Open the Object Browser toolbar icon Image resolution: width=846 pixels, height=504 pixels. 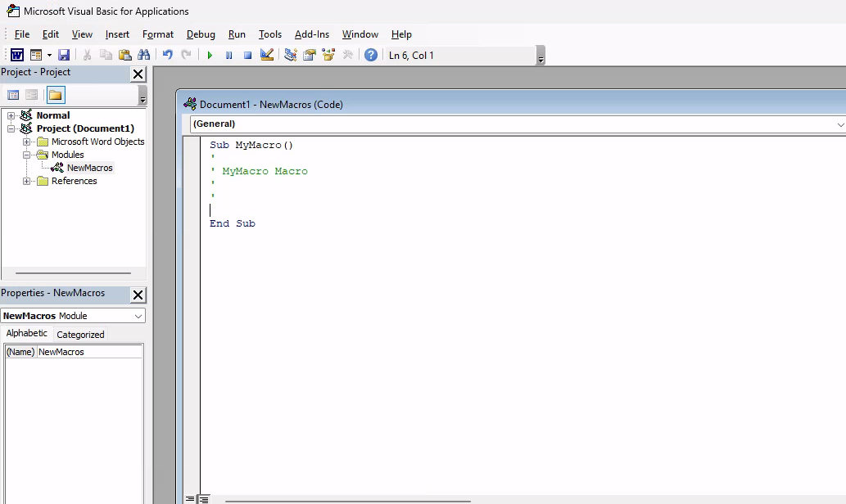pos(328,55)
